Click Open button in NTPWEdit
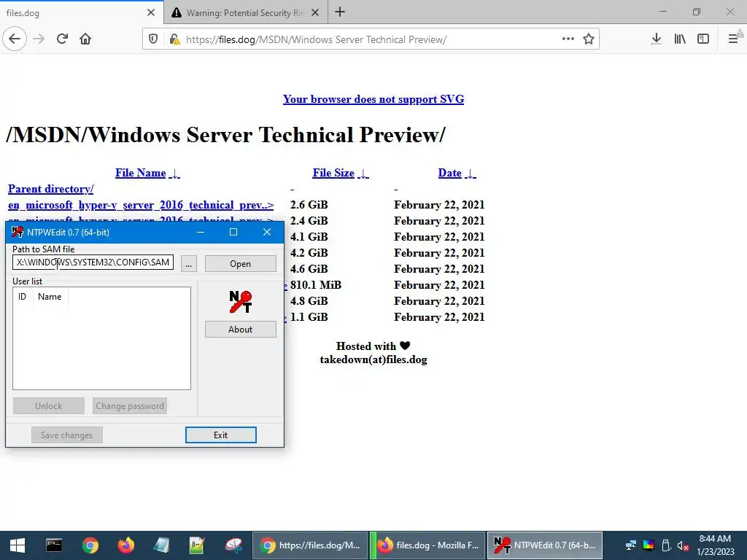The height and width of the screenshot is (560, 747). [x=241, y=264]
